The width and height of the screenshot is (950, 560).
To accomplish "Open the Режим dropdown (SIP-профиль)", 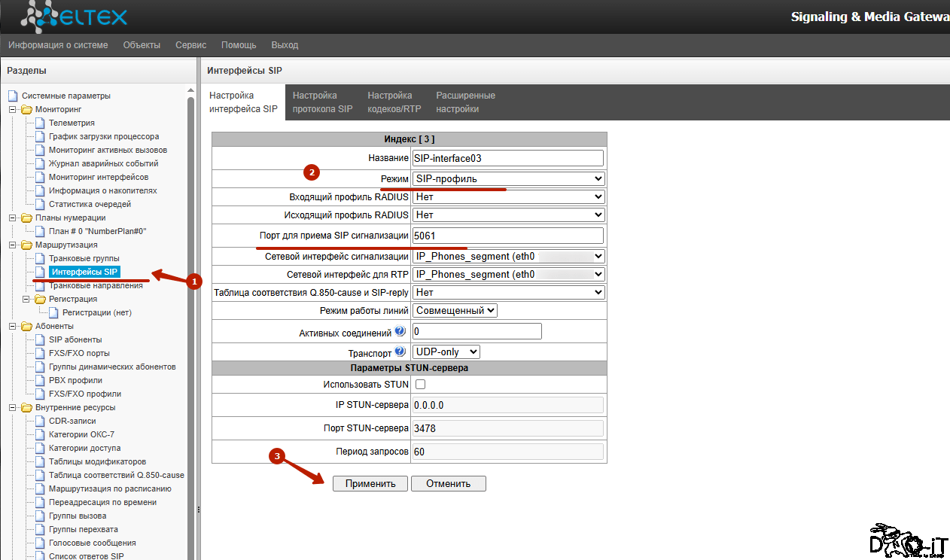I will [509, 179].
